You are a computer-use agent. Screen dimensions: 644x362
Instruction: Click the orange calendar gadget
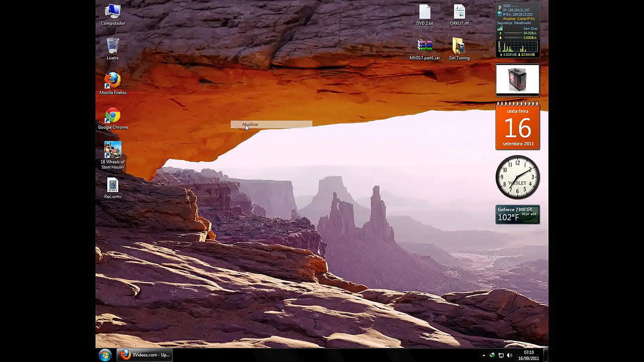pyautogui.click(x=517, y=126)
